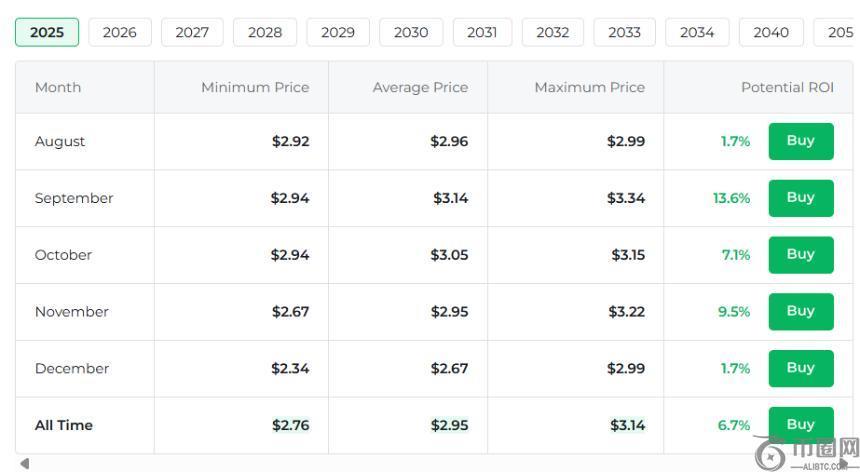Select the 2029 year tab
Viewport: 860px width, 472px height.
tap(338, 32)
